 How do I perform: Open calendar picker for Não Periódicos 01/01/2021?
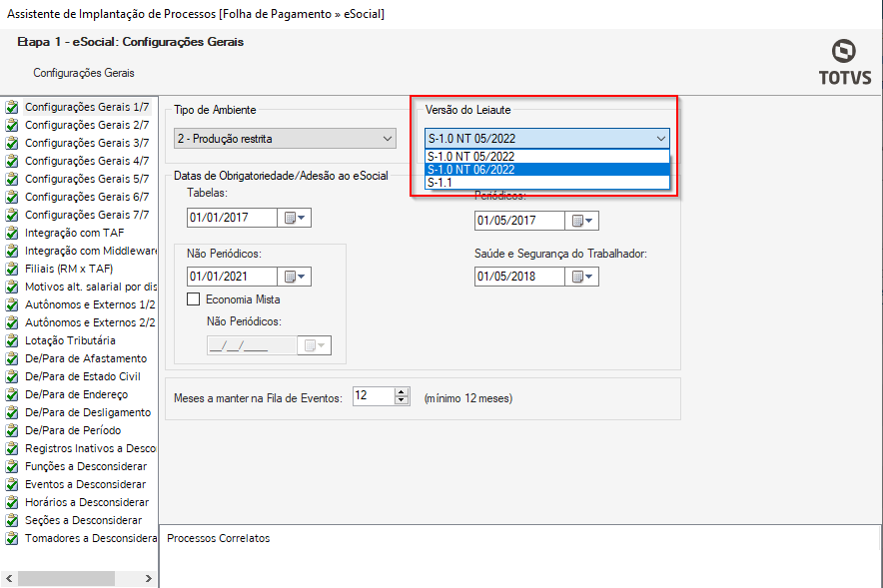tap(295, 277)
